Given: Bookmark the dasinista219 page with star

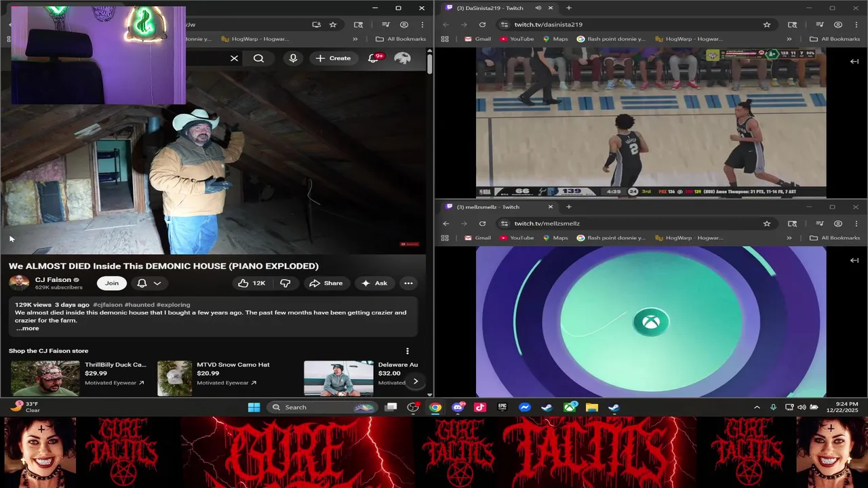Looking at the screenshot, I should pyautogui.click(x=767, y=24).
